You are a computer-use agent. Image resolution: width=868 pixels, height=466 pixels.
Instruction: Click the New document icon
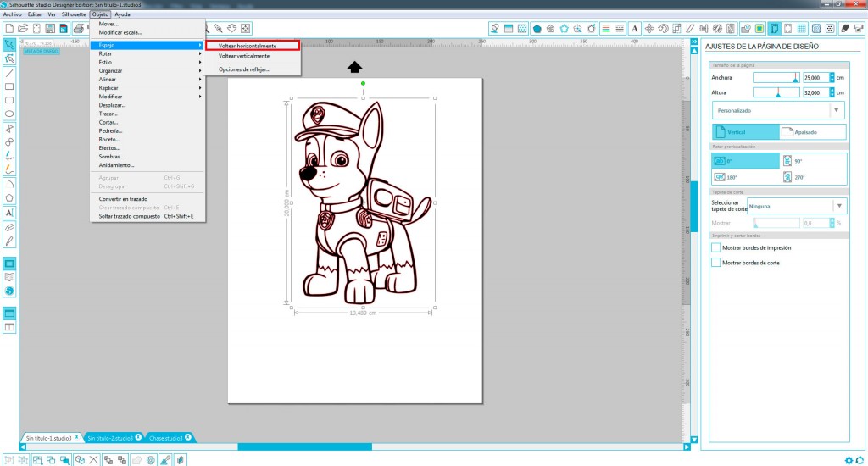(x=9, y=28)
